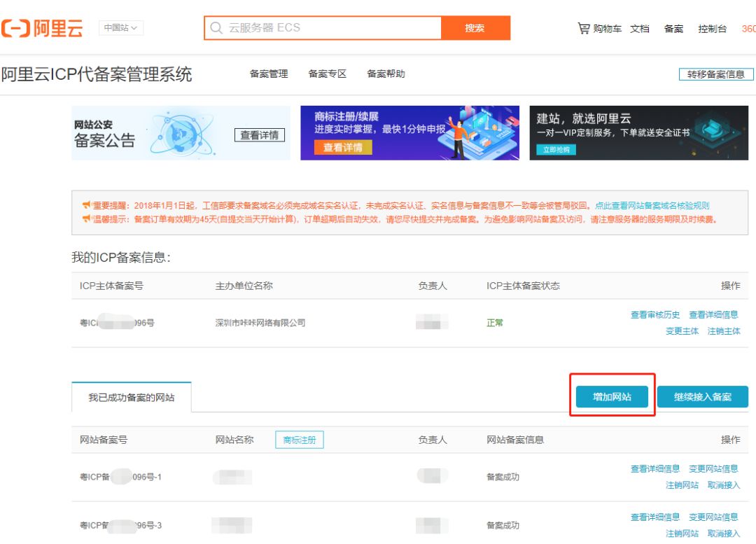Click 注销网站 for site 96号-3
This screenshot has height=544, width=756.
click(682, 534)
